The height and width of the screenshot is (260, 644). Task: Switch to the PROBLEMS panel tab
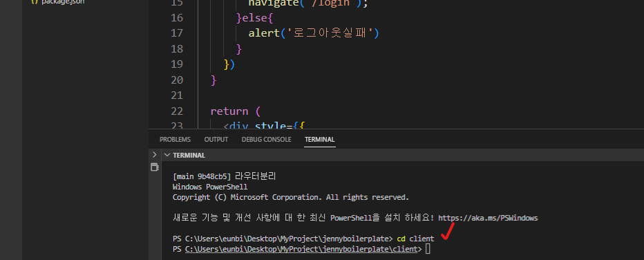click(x=175, y=140)
